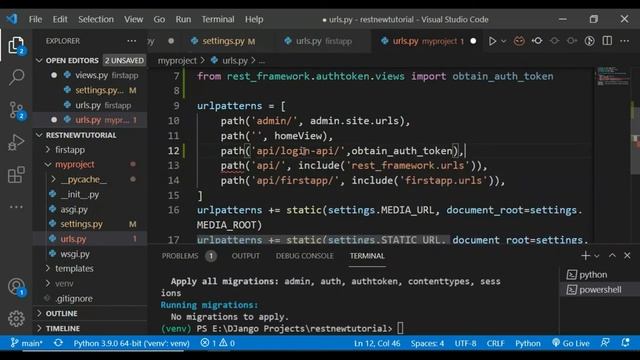Open the Edit menu
This screenshot has height=360, width=640.
tap(60, 19)
